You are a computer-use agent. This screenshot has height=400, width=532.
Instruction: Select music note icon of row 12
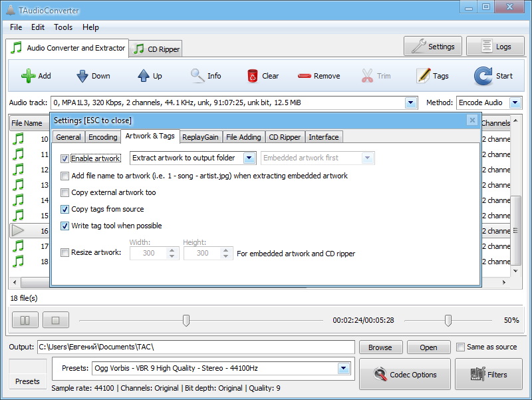click(19, 170)
